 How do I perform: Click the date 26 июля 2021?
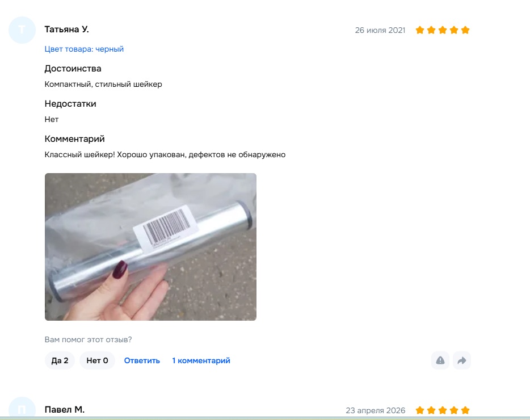coord(380,30)
